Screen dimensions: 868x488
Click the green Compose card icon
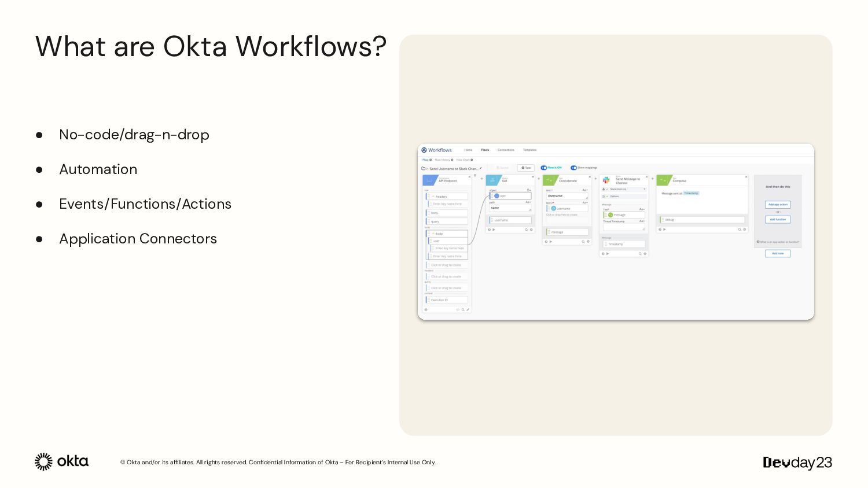(x=664, y=180)
